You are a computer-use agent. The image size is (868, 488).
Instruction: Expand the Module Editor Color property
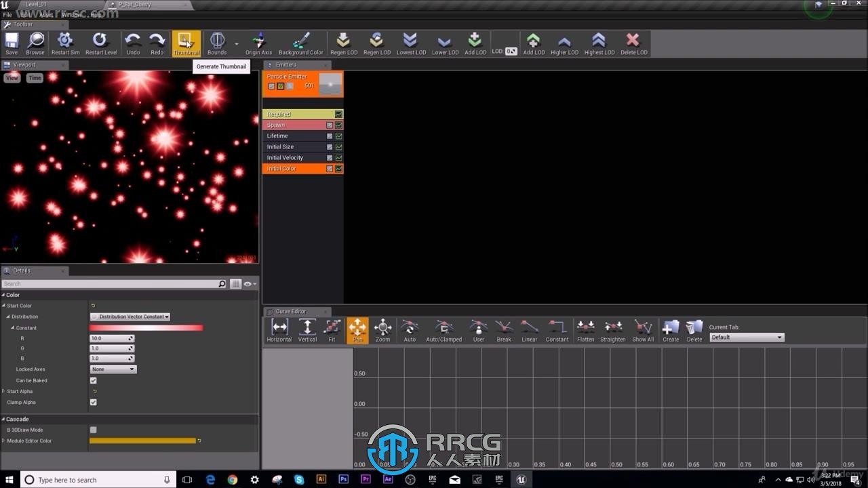tap(3, 441)
